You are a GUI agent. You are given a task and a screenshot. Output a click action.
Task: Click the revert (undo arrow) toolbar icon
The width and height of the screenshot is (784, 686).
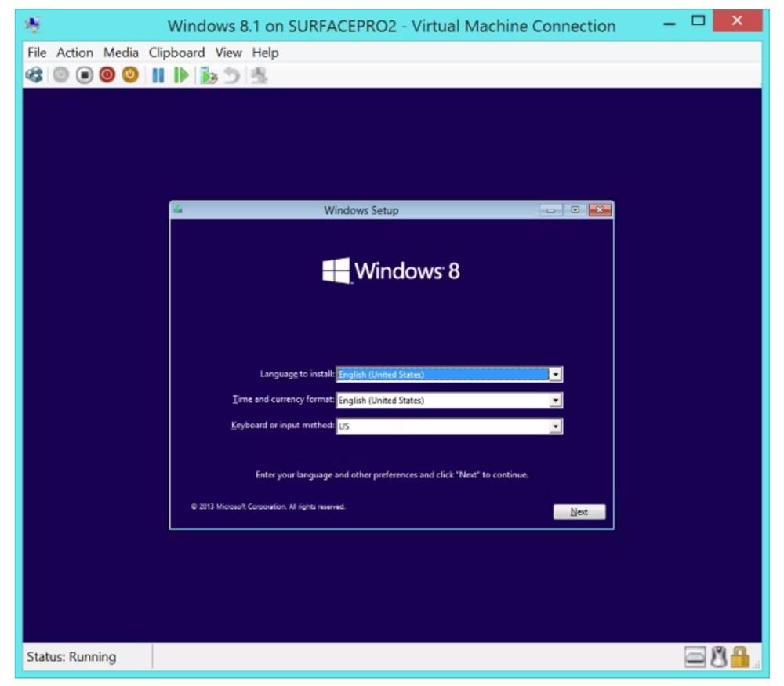[x=232, y=75]
